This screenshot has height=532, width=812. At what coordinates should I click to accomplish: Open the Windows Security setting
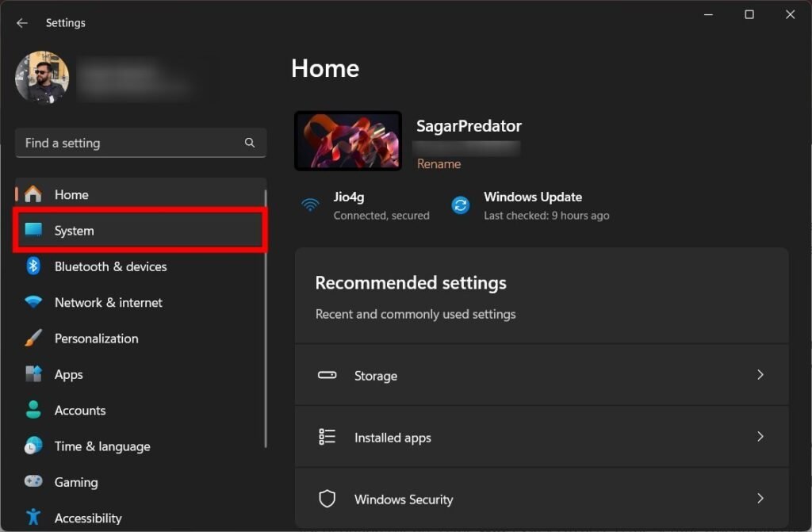[542, 499]
